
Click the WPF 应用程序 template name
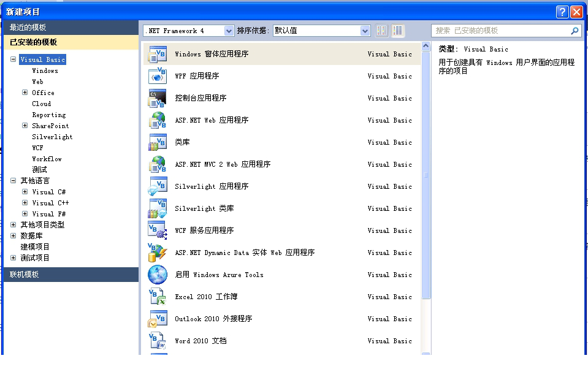tap(197, 76)
